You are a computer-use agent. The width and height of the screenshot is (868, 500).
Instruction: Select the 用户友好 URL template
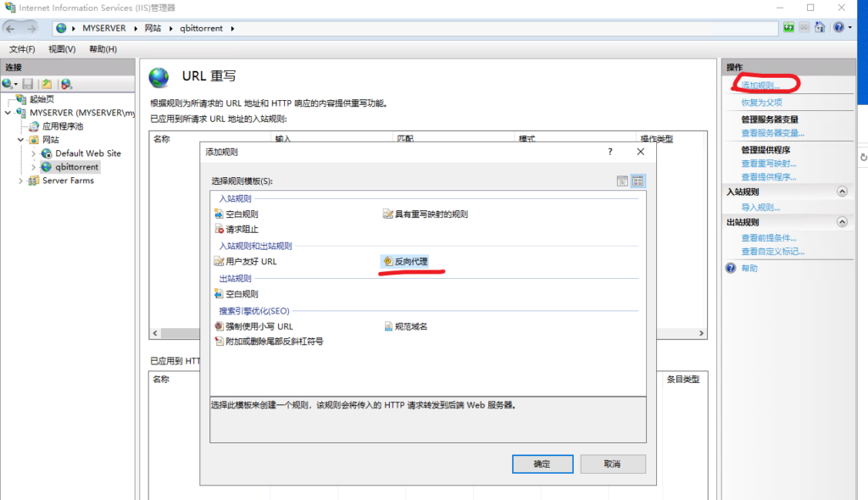click(250, 262)
